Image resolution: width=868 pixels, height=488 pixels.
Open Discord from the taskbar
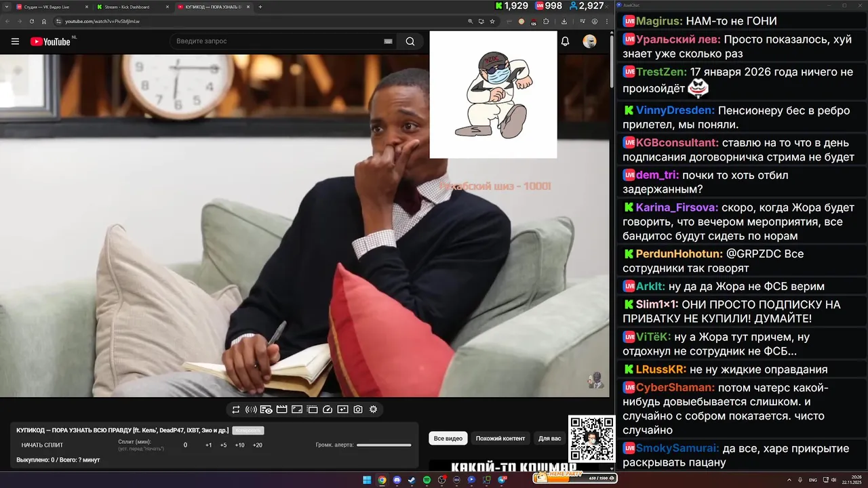[397, 480]
